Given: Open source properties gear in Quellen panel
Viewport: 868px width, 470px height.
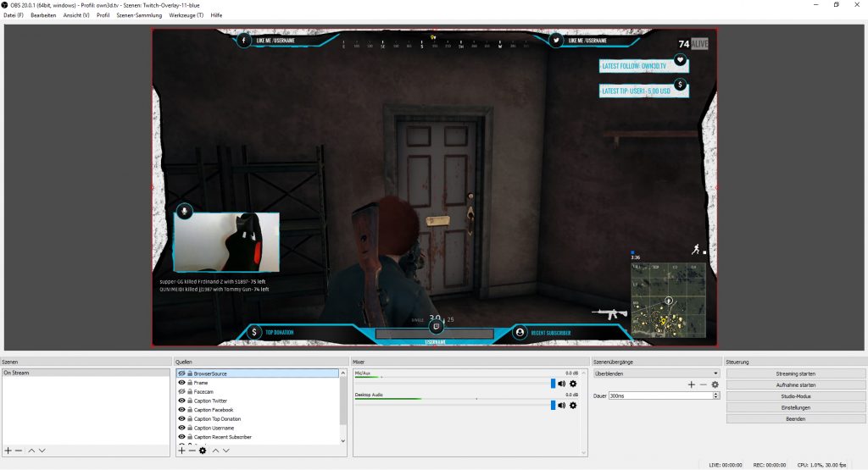Looking at the screenshot, I should pos(203,451).
